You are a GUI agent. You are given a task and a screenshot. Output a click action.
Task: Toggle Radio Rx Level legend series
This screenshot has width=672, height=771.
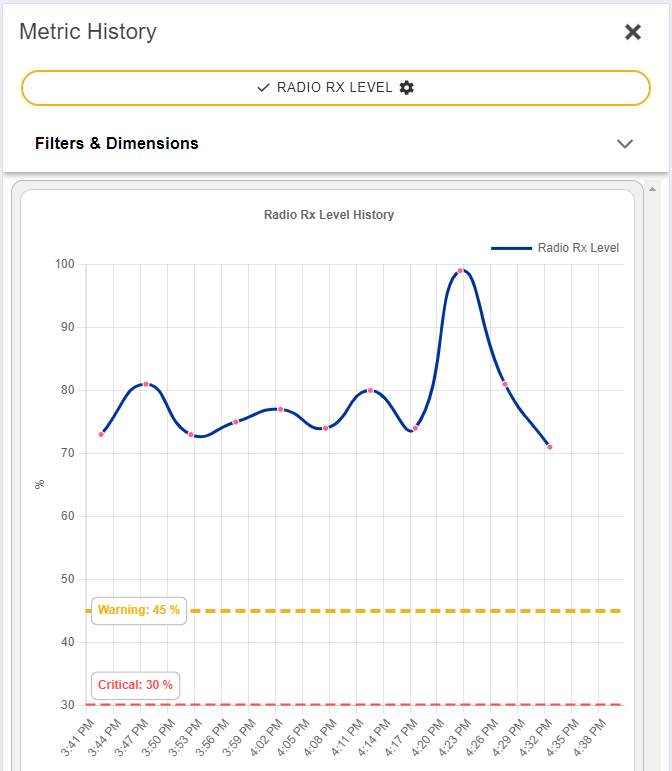point(578,248)
